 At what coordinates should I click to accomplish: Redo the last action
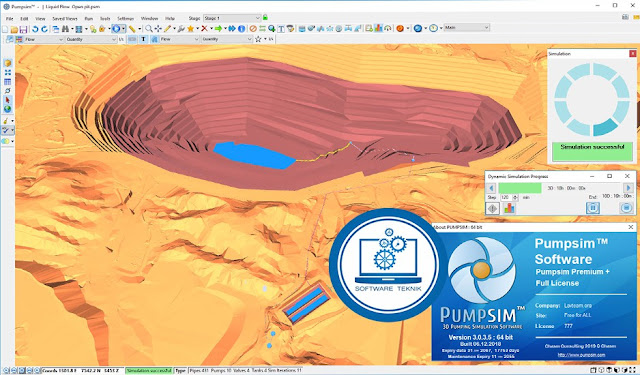[44, 29]
